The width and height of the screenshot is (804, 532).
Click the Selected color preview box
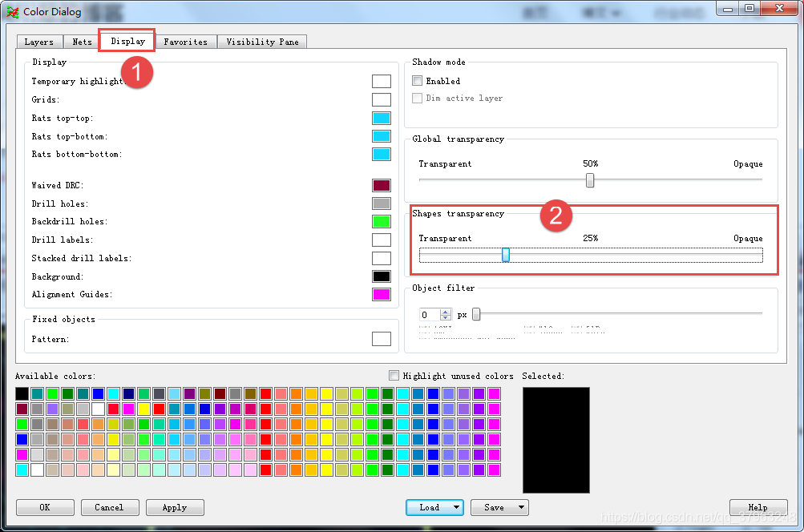pyautogui.click(x=556, y=440)
